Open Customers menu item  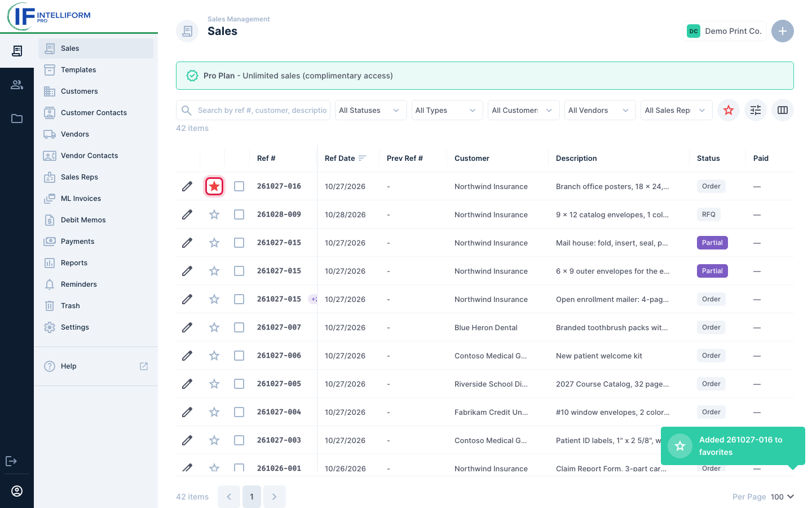coord(96,91)
